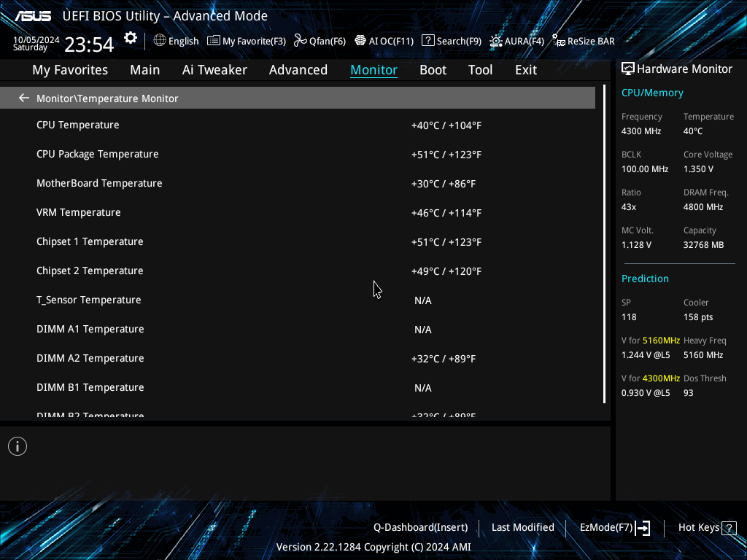This screenshot has height=560, width=747.
Task: Toggle AURA(F4) lighting icon
Action: pos(495,41)
